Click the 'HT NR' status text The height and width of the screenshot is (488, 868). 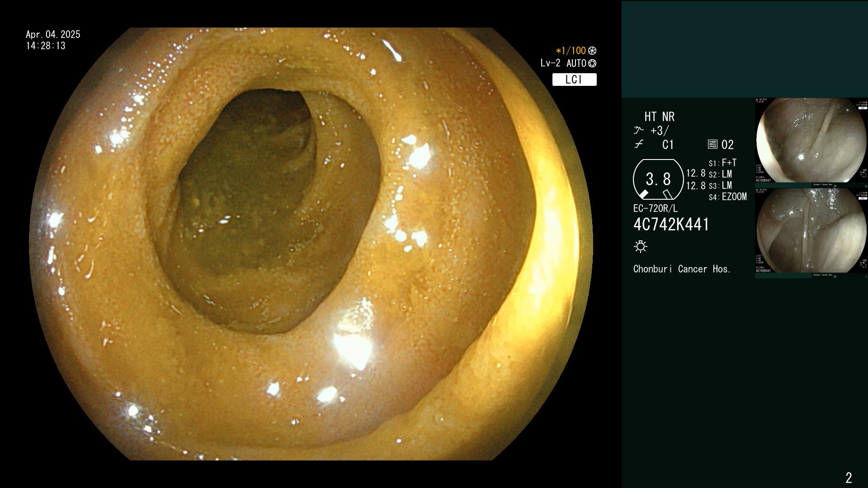[660, 117]
